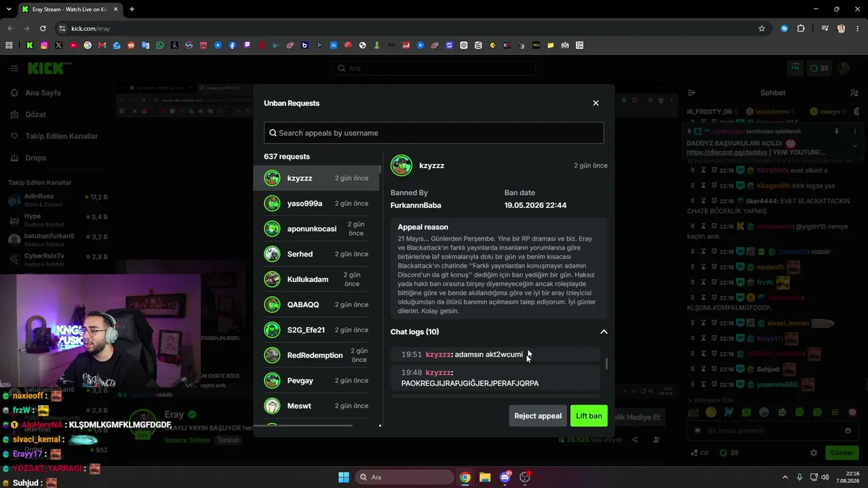Image resolution: width=868 pixels, height=488 pixels.
Task: Collapse the Sohbet chat panel
Action: point(691,93)
